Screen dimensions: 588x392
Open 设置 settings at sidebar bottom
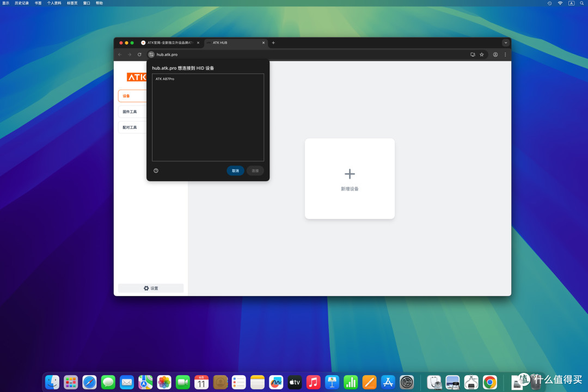151,288
